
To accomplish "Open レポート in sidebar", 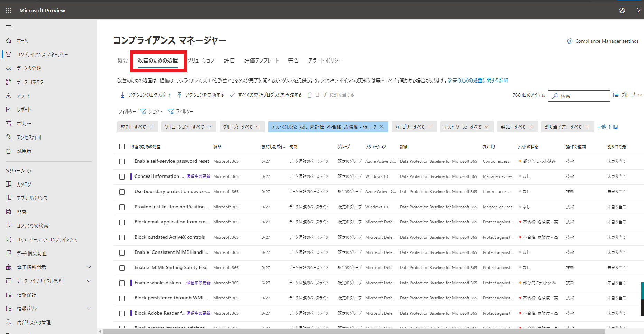I will tap(24, 109).
